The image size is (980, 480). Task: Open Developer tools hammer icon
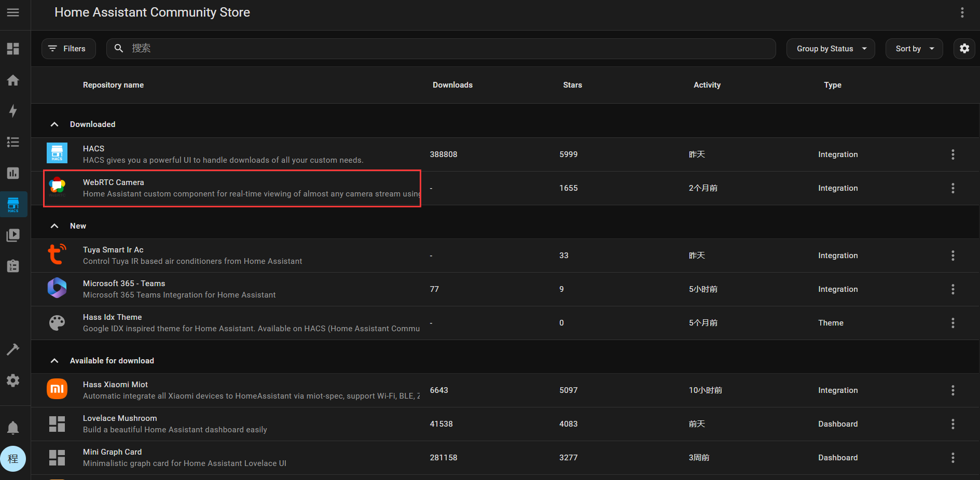13,349
